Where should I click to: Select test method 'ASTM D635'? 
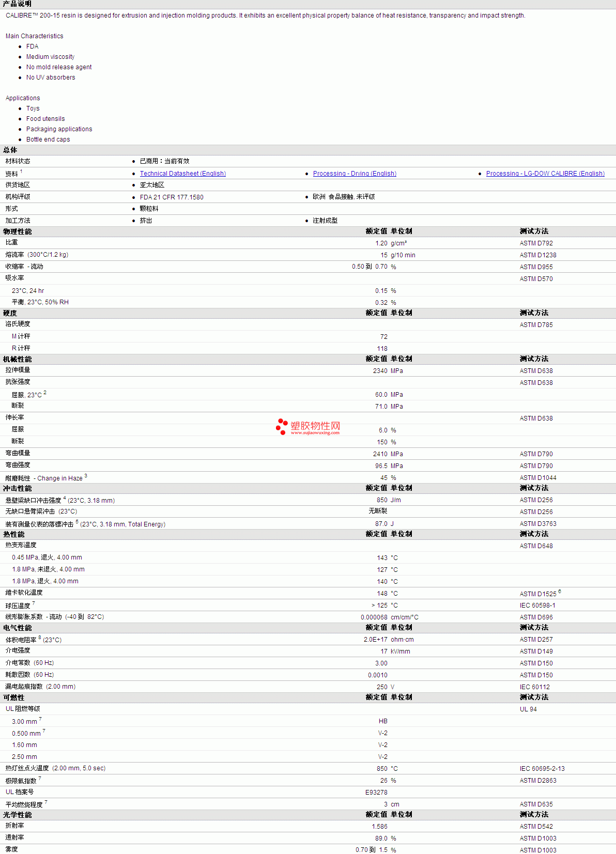[x=536, y=804]
